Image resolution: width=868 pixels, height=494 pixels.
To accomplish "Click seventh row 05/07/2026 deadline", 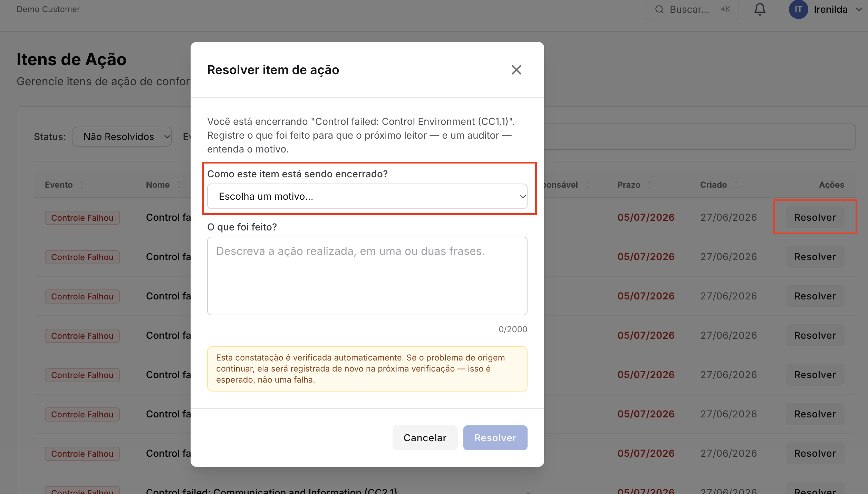I will pos(646,453).
